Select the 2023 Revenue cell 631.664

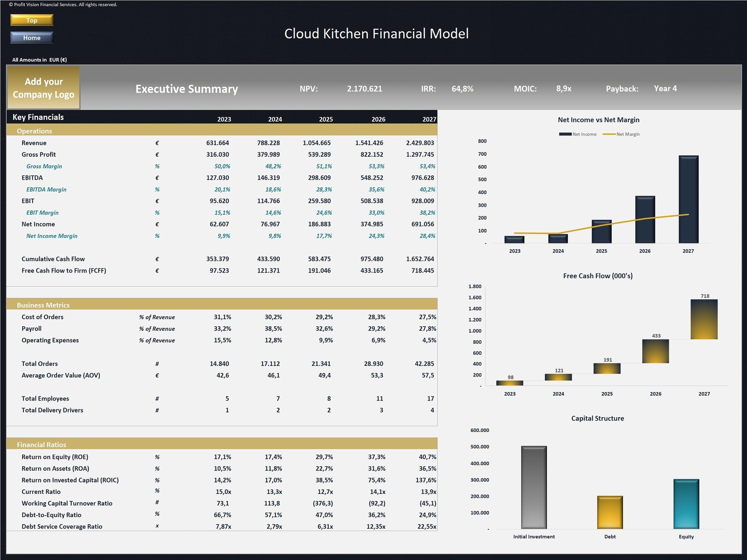coord(218,143)
